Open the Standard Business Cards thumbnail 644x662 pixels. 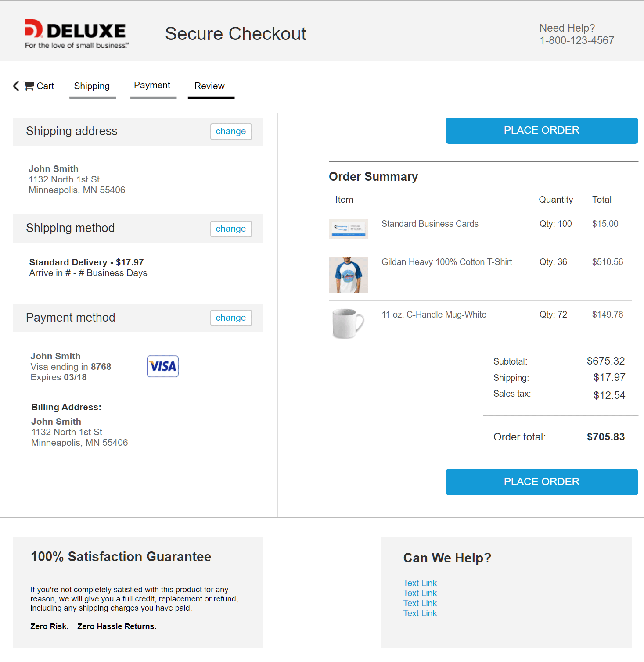pos(348,229)
